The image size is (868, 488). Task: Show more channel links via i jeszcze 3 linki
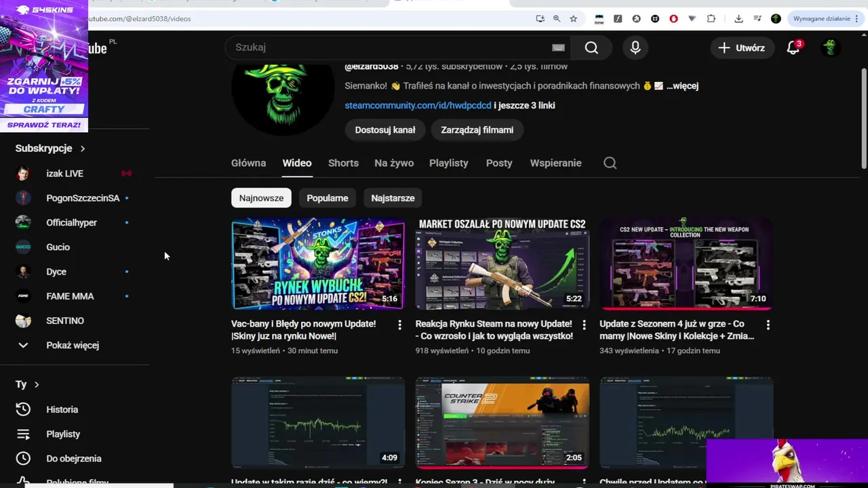(x=524, y=105)
